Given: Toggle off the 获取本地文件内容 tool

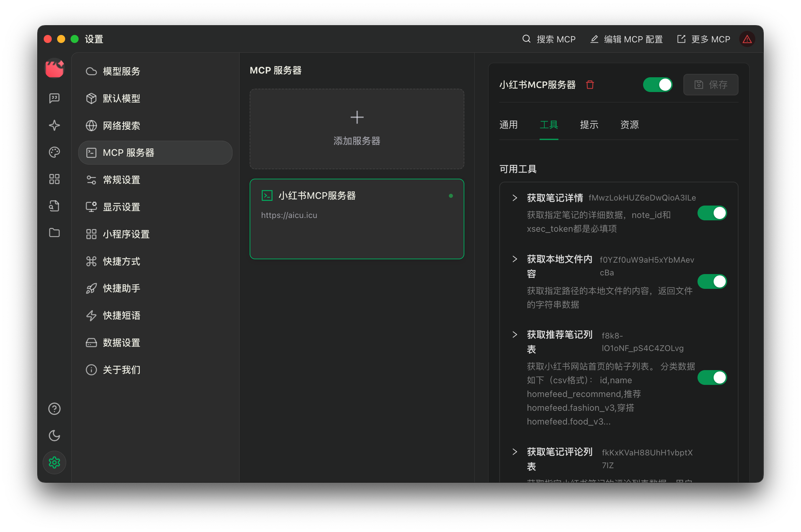Looking at the screenshot, I should pyautogui.click(x=712, y=281).
